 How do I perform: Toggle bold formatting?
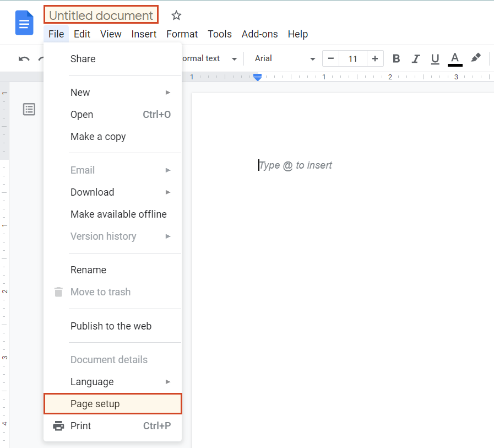(x=396, y=58)
